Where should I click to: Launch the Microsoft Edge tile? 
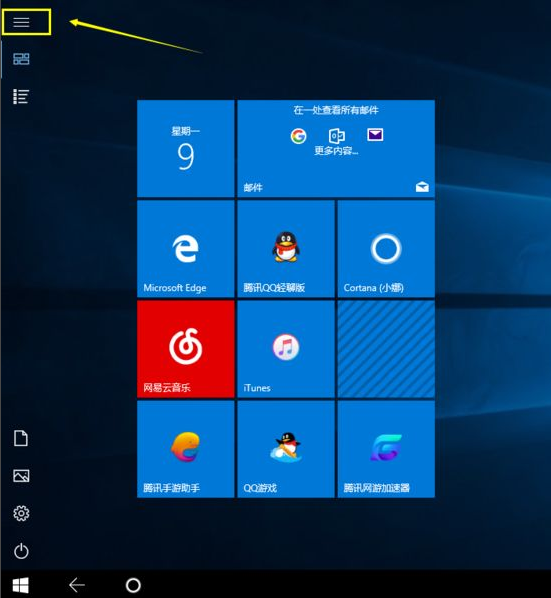point(186,249)
